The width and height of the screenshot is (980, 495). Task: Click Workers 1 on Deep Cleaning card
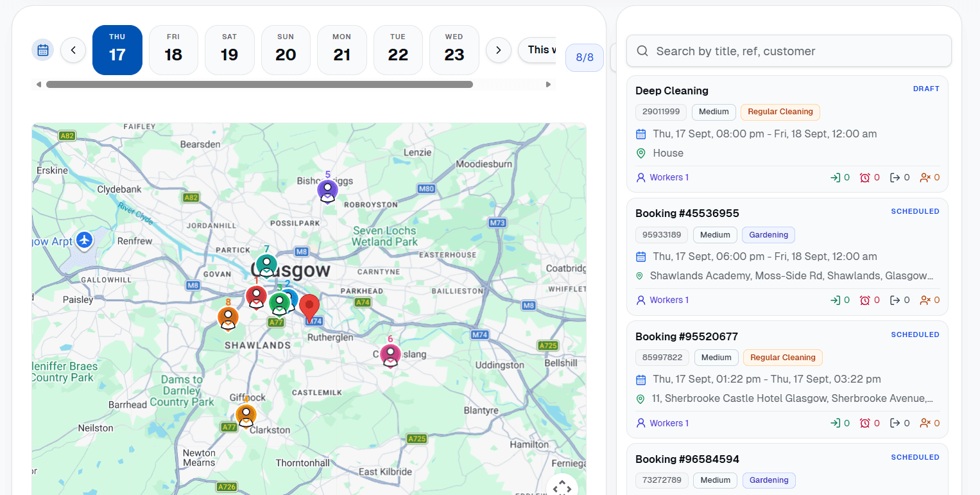pyautogui.click(x=662, y=177)
